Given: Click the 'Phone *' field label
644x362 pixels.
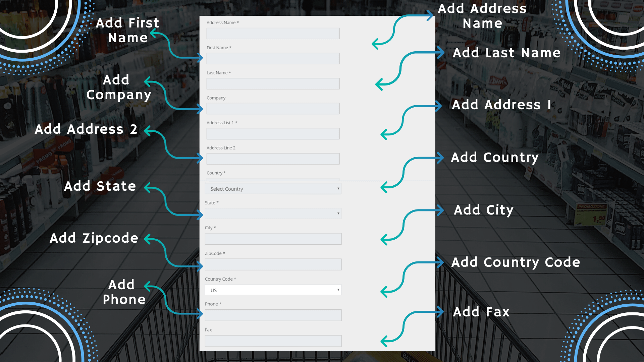Looking at the screenshot, I should 213,304.
